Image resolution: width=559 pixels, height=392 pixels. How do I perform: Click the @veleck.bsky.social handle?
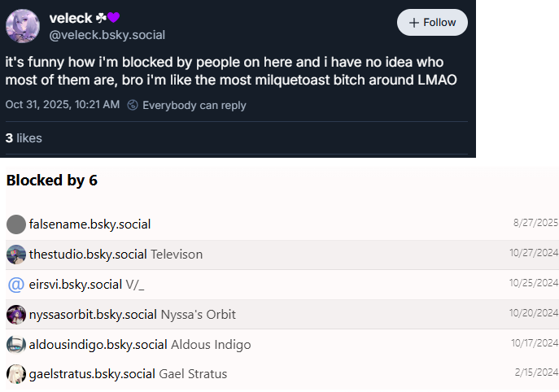(107, 35)
